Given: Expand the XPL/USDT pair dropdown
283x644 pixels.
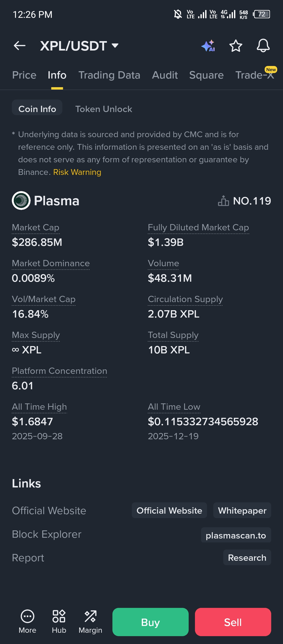Looking at the screenshot, I should click(x=115, y=46).
